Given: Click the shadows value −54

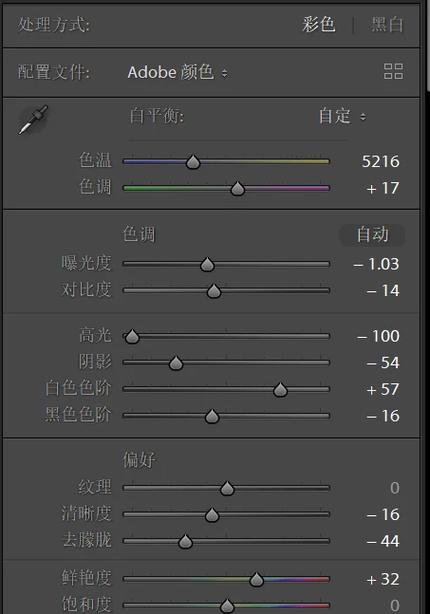Looking at the screenshot, I should 383,363.
